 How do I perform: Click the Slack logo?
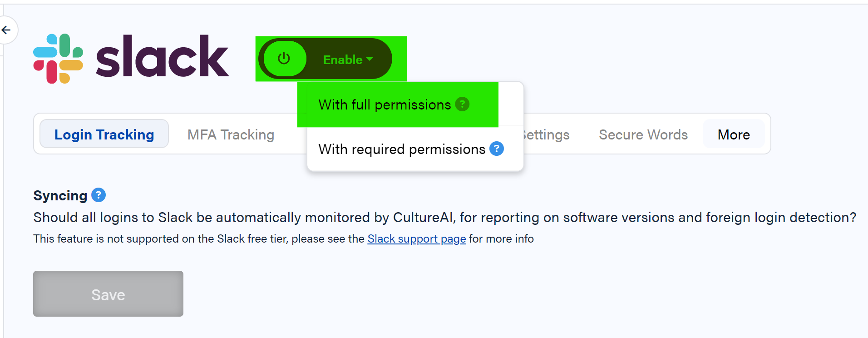132,57
